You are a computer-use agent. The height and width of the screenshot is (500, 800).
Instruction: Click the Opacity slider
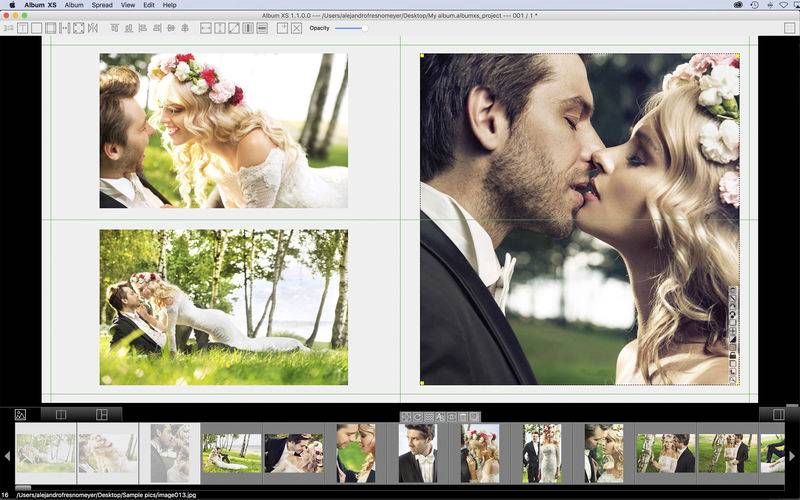click(x=350, y=28)
